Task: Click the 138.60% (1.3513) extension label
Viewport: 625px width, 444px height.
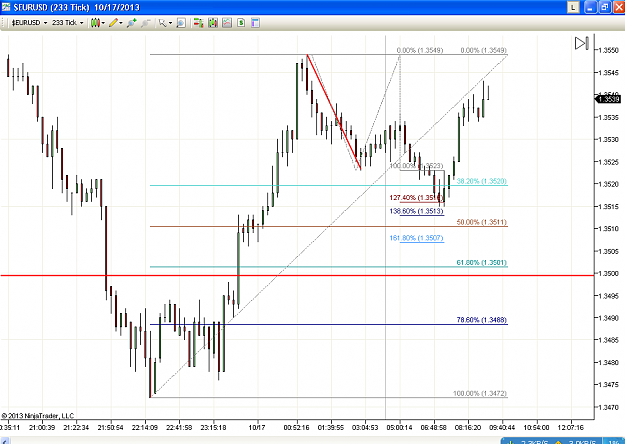Action: (x=417, y=211)
